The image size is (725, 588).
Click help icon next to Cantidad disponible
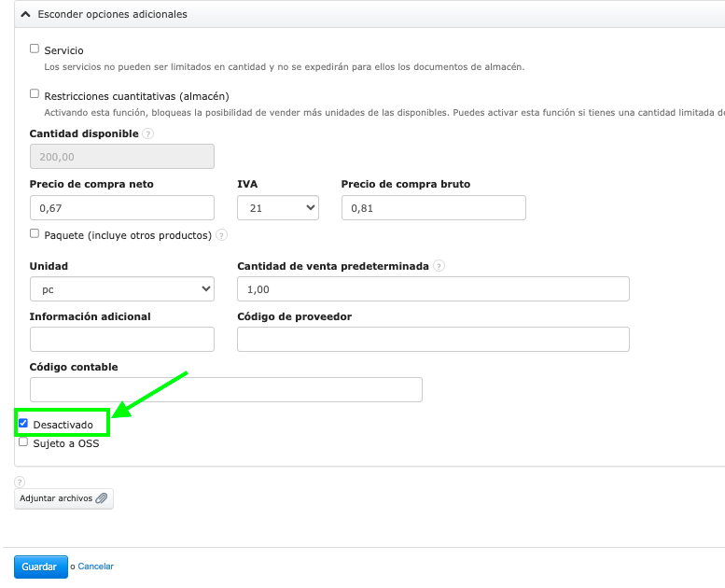148,133
